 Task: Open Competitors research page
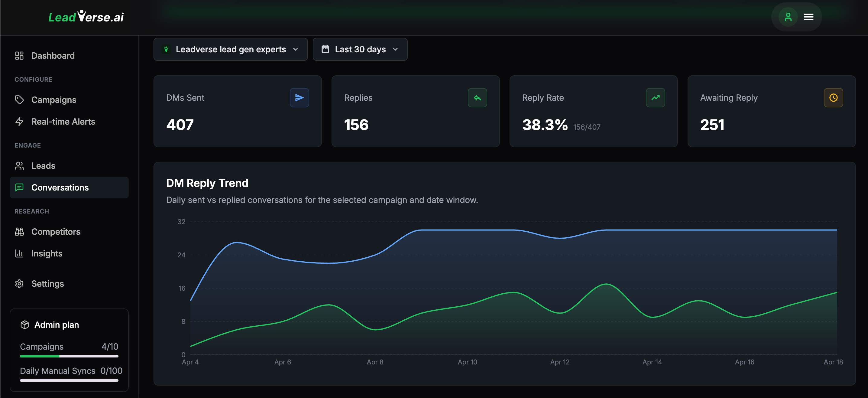(56, 232)
